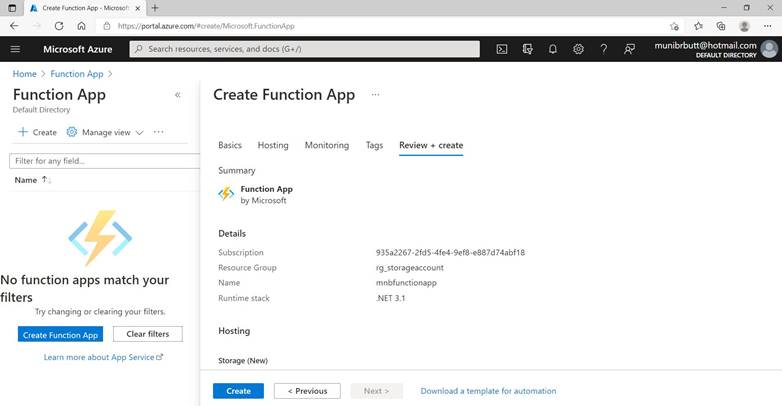Go back with the browser back arrow
This screenshot has height=406, width=782.
(x=14, y=26)
